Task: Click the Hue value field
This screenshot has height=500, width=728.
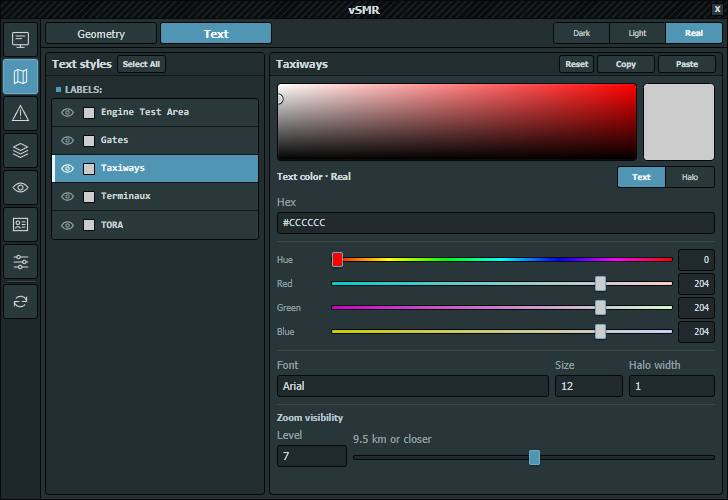Action: pos(696,260)
